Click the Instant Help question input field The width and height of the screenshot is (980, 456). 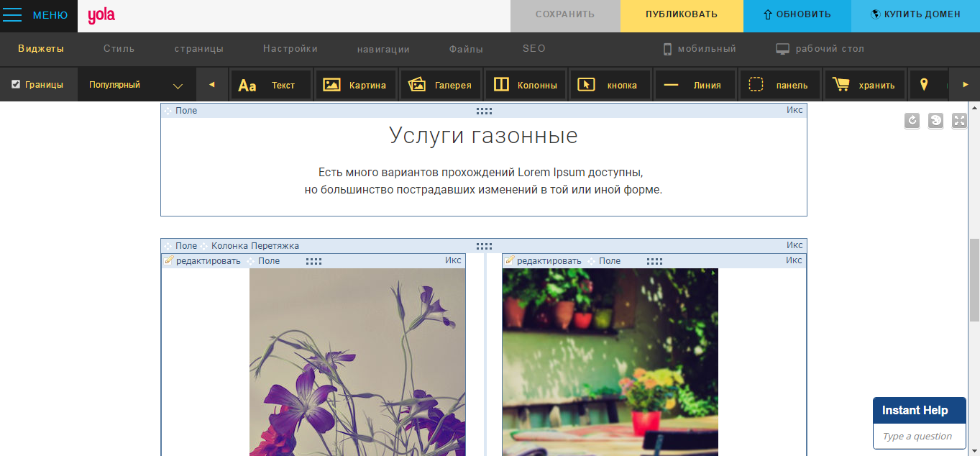919,436
